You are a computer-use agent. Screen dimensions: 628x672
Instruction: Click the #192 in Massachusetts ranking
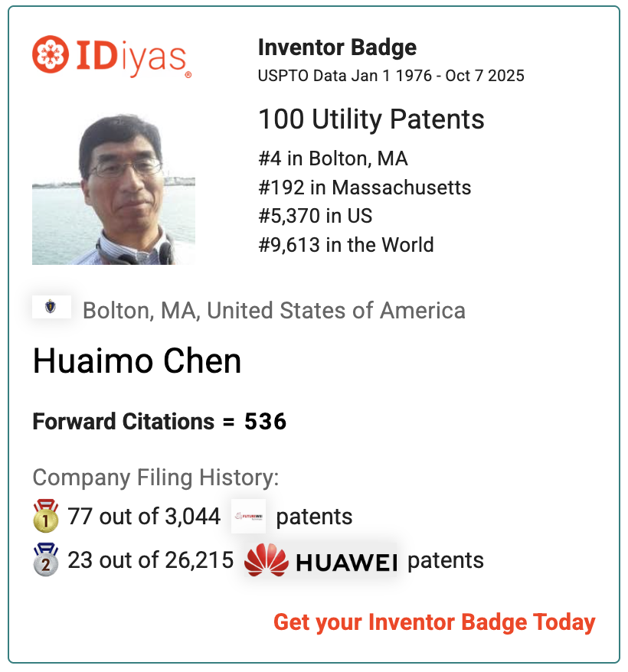tap(365, 188)
